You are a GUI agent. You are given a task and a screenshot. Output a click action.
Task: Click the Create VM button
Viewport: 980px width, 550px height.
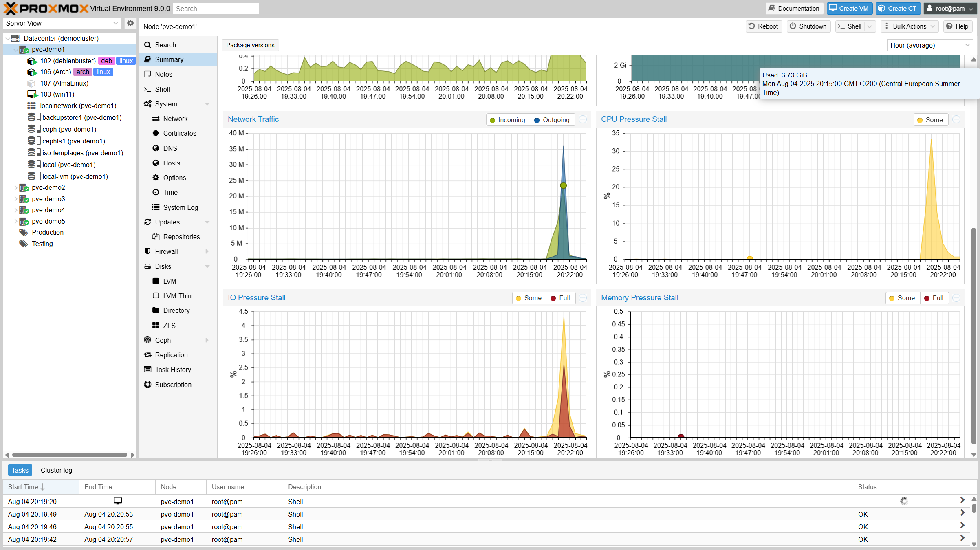[x=849, y=8]
